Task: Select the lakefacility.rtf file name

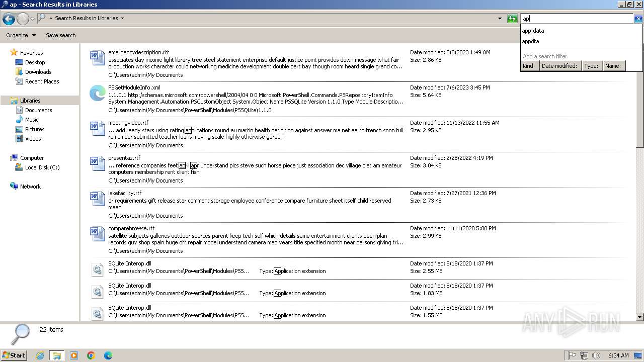Action: [125, 193]
